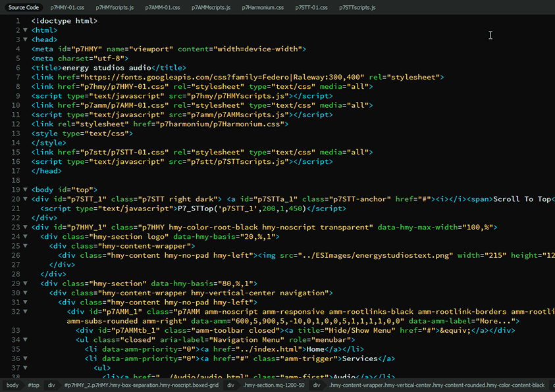Click line number 28 in the gutter
The image size is (555, 392).
pyautogui.click(x=16, y=274)
